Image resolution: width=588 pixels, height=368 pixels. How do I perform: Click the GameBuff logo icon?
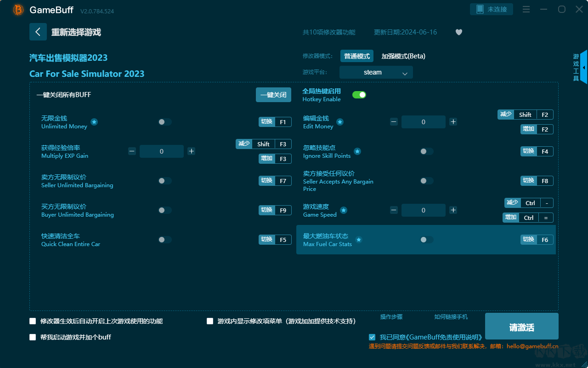click(18, 10)
